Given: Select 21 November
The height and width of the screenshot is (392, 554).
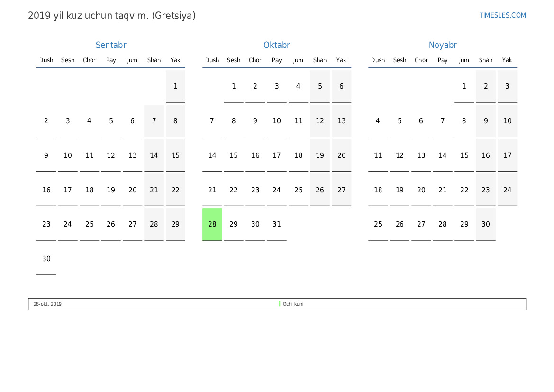Looking at the screenshot, I should pos(443,190).
